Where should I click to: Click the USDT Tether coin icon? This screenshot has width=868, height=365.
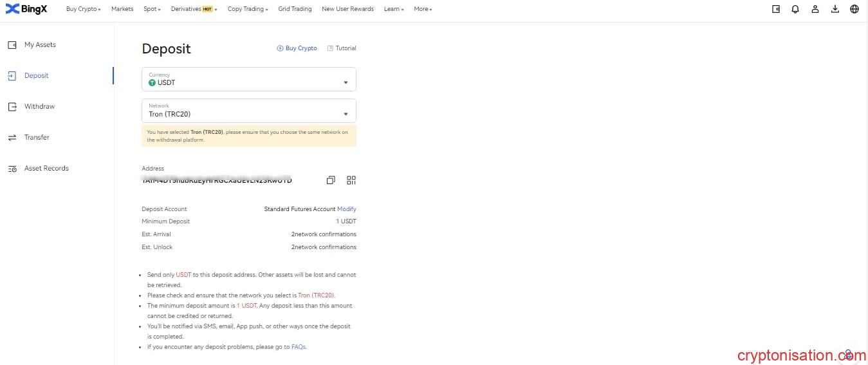tap(152, 82)
